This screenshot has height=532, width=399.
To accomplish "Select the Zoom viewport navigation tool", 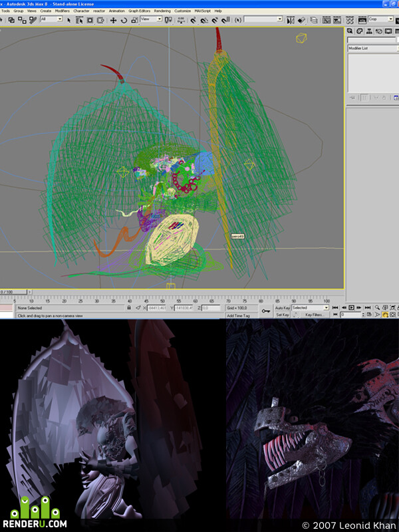I will point(377,307).
